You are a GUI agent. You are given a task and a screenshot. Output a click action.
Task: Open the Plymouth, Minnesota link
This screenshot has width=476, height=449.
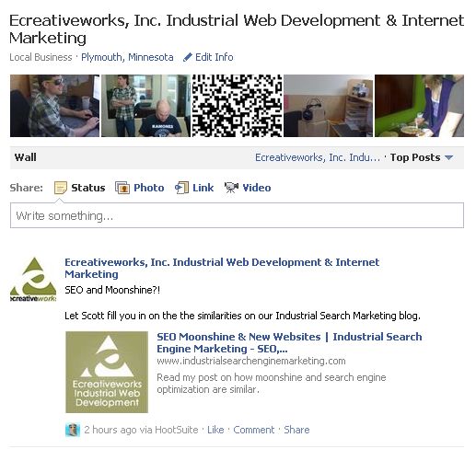pyautogui.click(x=127, y=57)
